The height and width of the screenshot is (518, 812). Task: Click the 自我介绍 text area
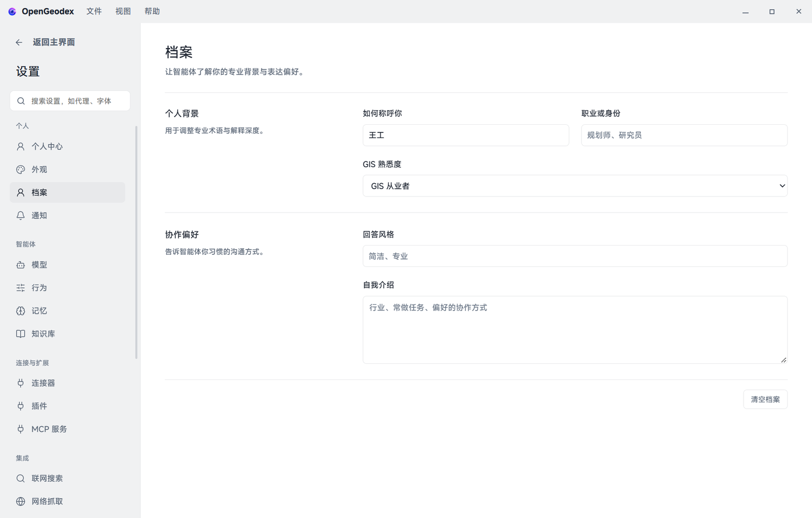575,330
